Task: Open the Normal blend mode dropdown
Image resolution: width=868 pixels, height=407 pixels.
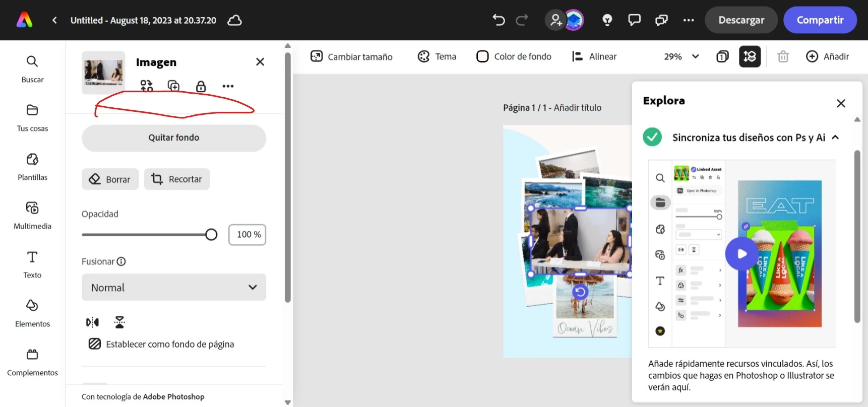Action: tap(174, 288)
